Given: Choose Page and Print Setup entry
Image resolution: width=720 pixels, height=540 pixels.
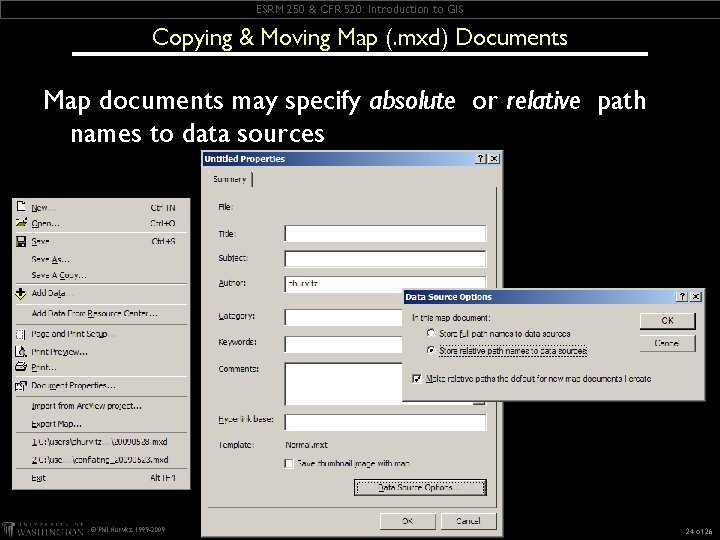Looking at the screenshot, I should (x=103, y=334).
